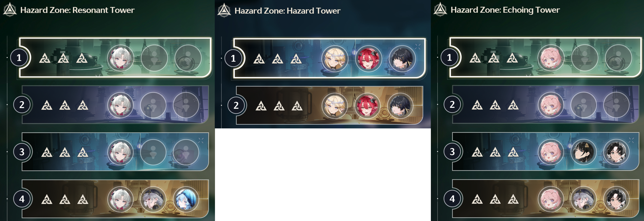Click the Hazard Zone: Hazard Tower title
The width and height of the screenshot is (644, 221).
point(287,11)
